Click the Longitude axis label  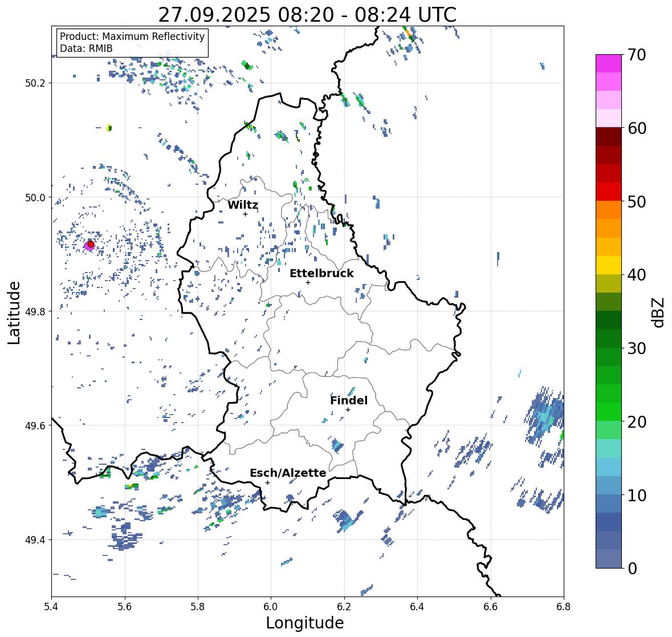tap(305, 623)
